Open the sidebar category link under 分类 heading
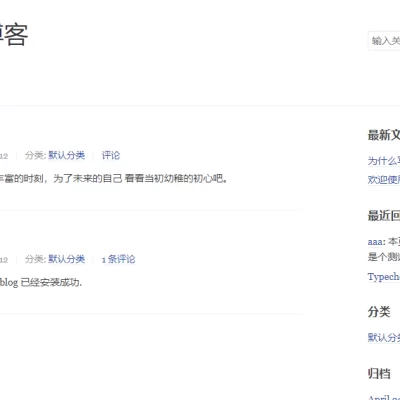Screen dimensions: 400x400 [x=384, y=337]
